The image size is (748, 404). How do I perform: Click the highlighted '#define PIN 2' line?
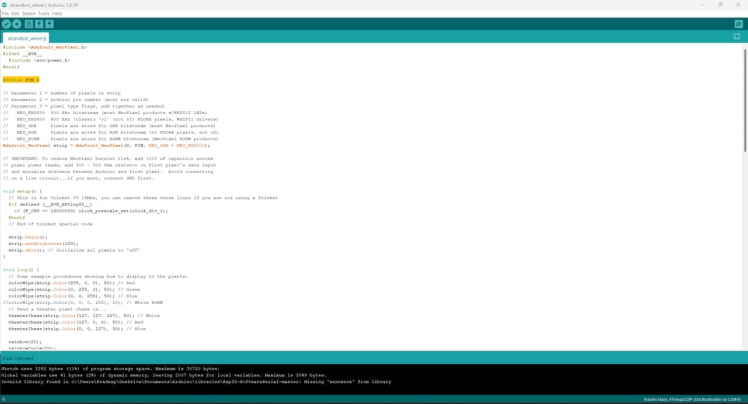click(21, 80)
